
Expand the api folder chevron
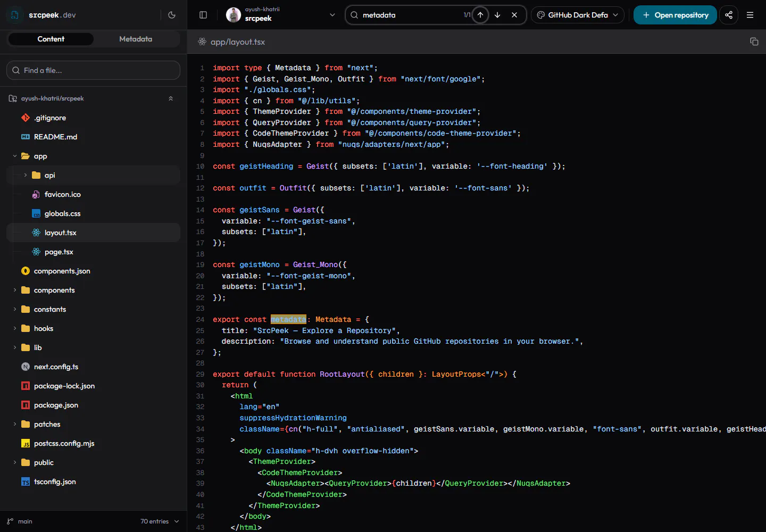[26, 175]
